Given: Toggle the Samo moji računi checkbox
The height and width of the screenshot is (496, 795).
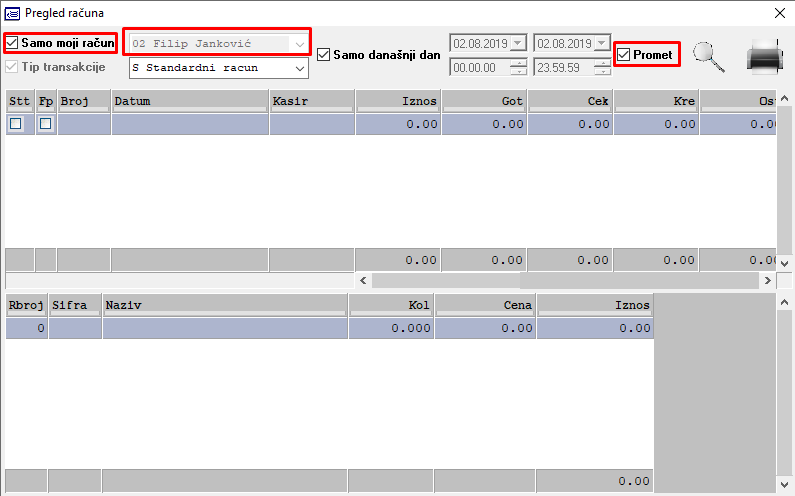Looking at the screenshot, I should (12, 44).
